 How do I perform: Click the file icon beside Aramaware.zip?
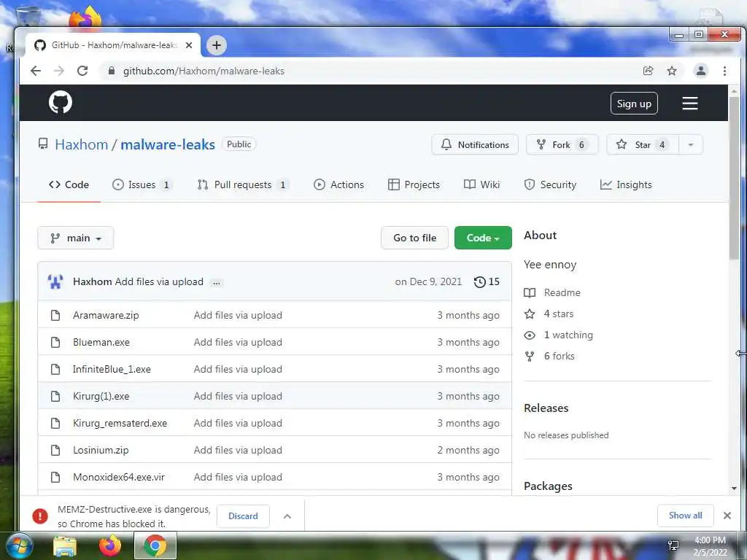click(x=55, y=315)
